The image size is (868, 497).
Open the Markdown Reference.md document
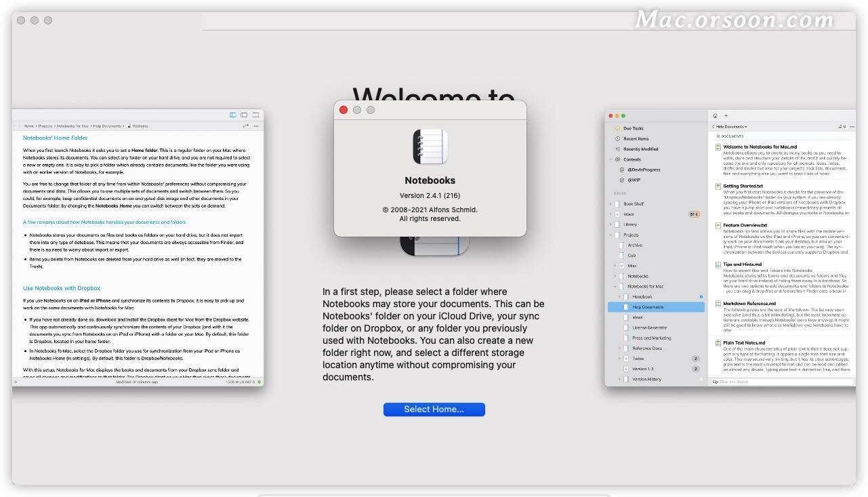click(749, 304)
